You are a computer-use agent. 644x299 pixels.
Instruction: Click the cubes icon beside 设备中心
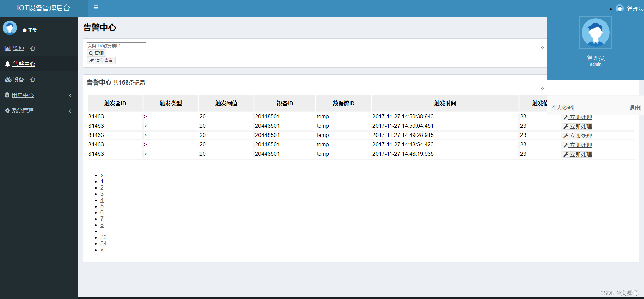pos(8,79)
